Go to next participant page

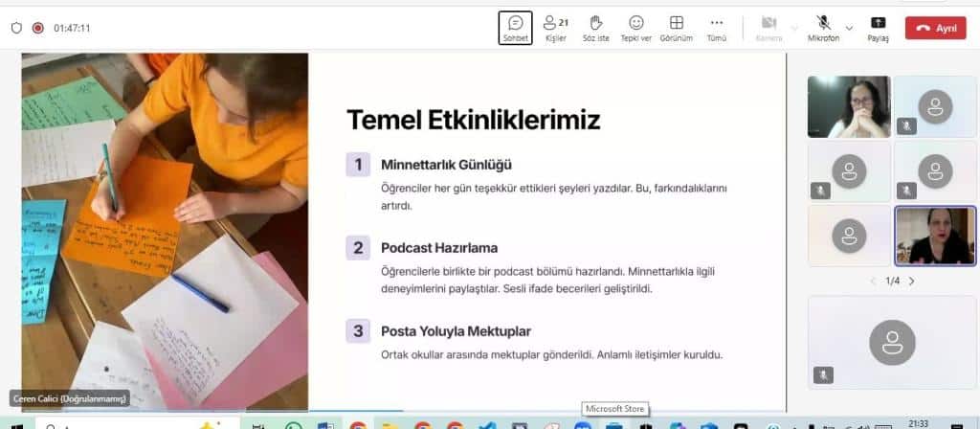pos(911,281)
